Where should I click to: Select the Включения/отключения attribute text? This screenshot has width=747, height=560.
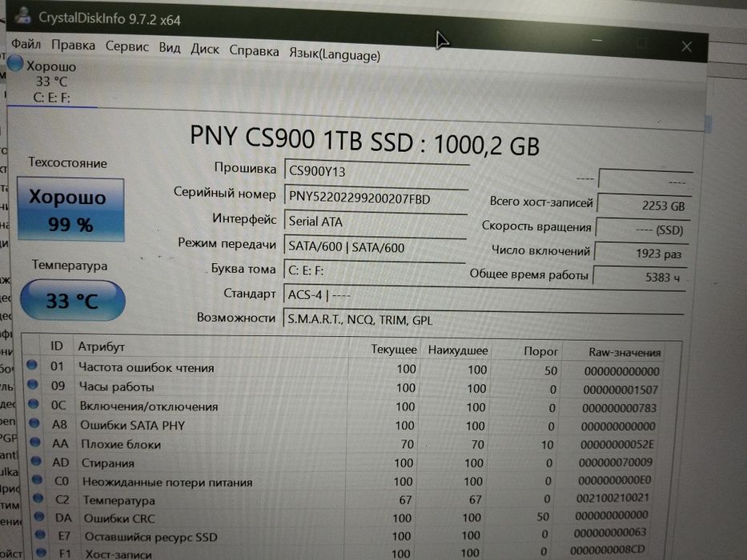pos(149,406)
